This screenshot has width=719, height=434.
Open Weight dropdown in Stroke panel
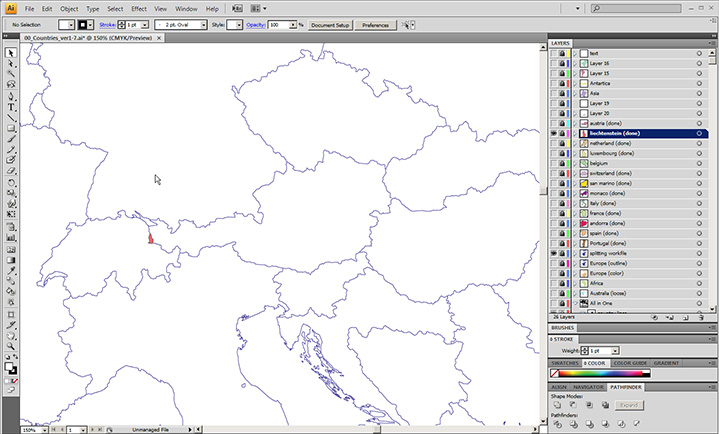click(613, 351)
